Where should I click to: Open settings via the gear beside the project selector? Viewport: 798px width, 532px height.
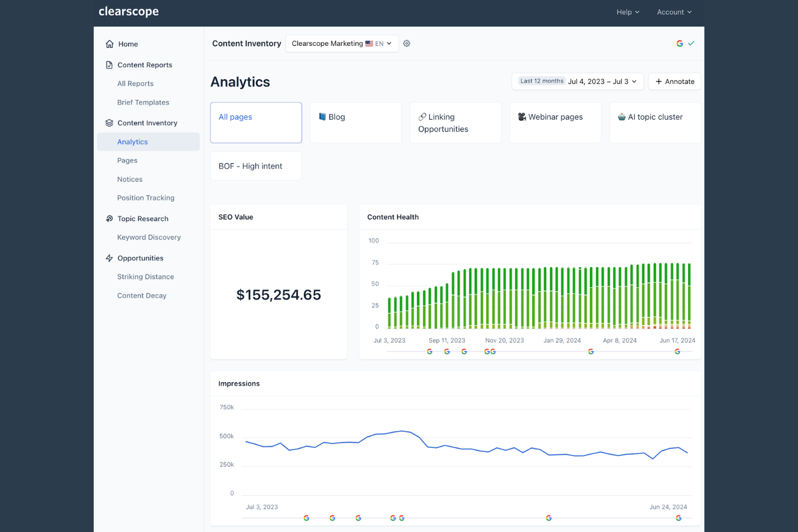point(407,43)
